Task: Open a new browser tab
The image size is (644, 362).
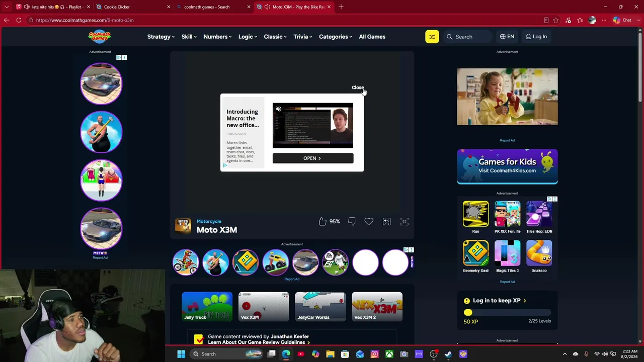Action: click(x=341, y=7)
